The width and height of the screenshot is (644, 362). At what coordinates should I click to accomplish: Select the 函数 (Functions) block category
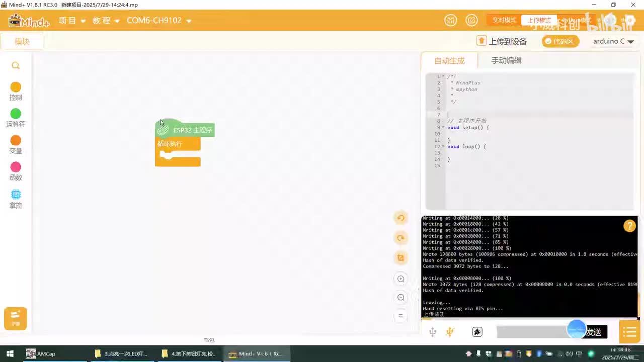click(16, 171)
